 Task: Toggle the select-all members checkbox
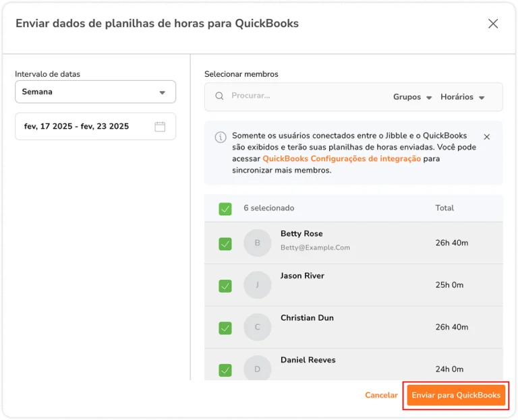pos(225,209)
